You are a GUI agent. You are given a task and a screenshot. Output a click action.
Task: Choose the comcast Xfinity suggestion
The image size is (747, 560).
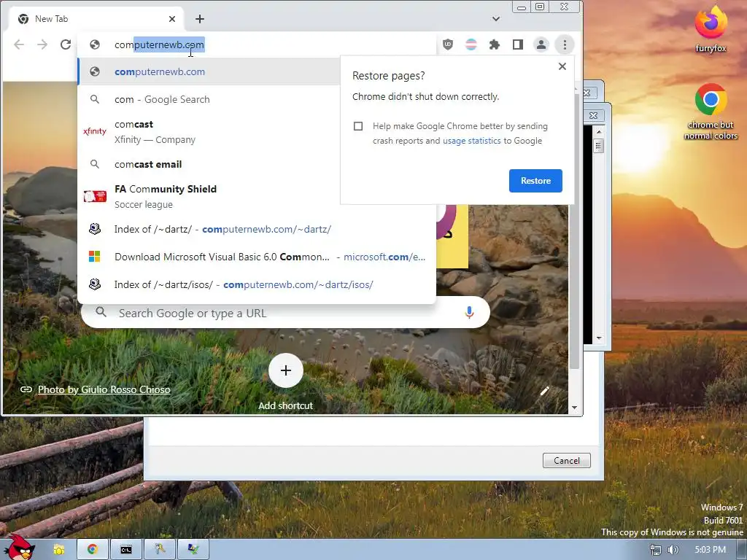pos(209,131)
